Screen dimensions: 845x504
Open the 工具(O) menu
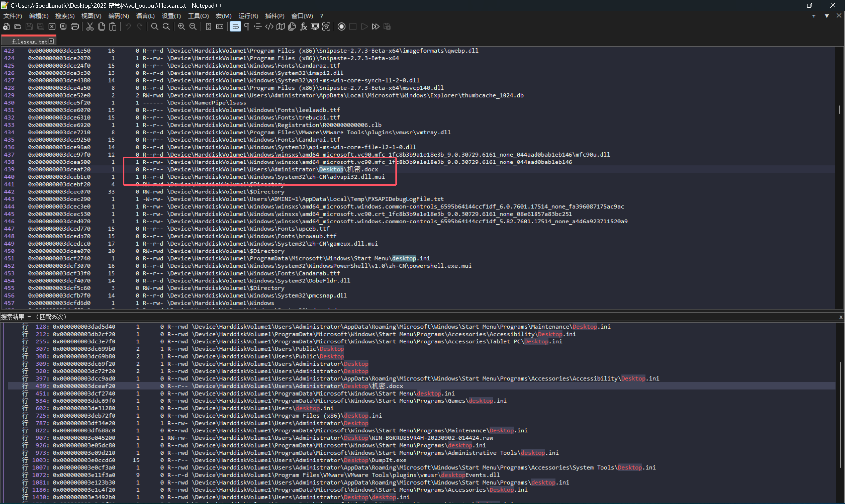[x=199, y=16]
